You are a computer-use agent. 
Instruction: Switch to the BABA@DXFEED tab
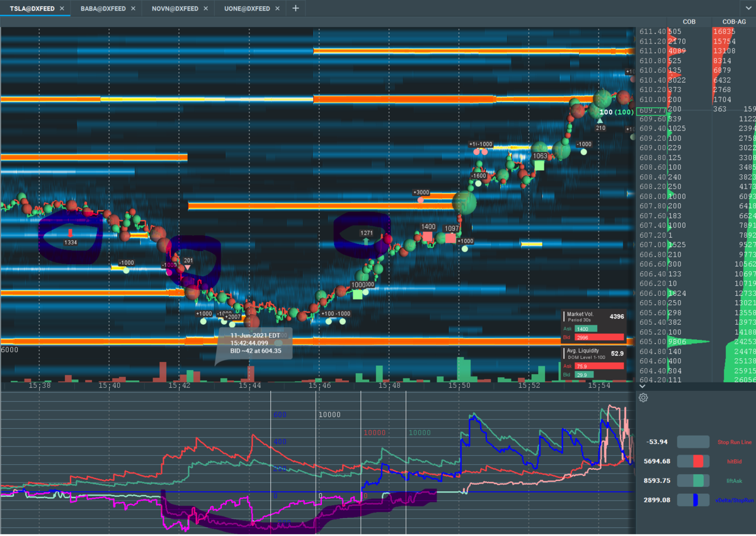click(x=103, y=9)
